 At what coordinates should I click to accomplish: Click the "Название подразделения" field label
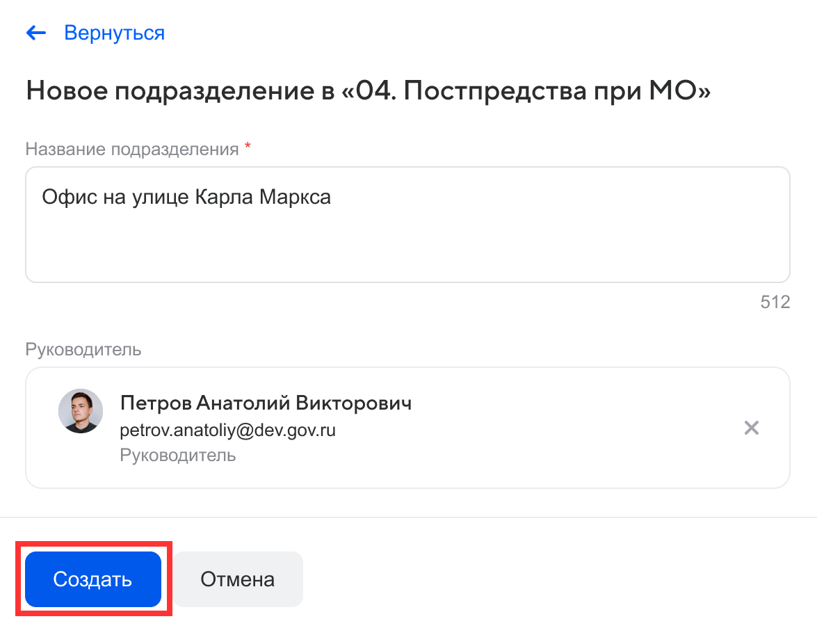[132, 149]
